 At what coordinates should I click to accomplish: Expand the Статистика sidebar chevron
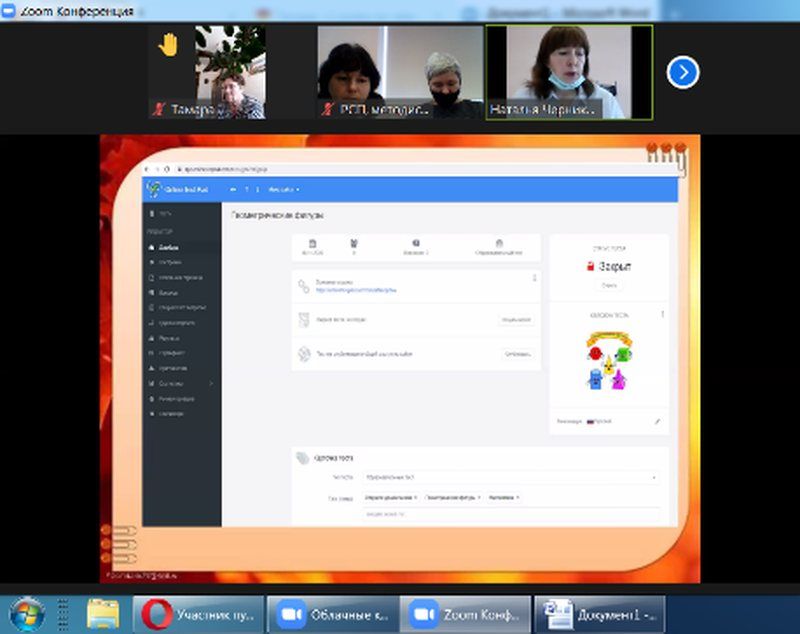click(211, 383)
